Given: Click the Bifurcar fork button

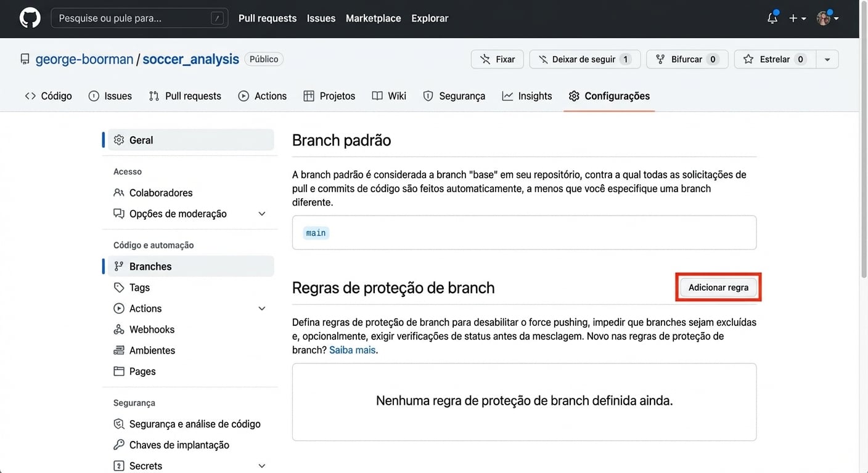Looking at the screenshot, I should (687, 59).
